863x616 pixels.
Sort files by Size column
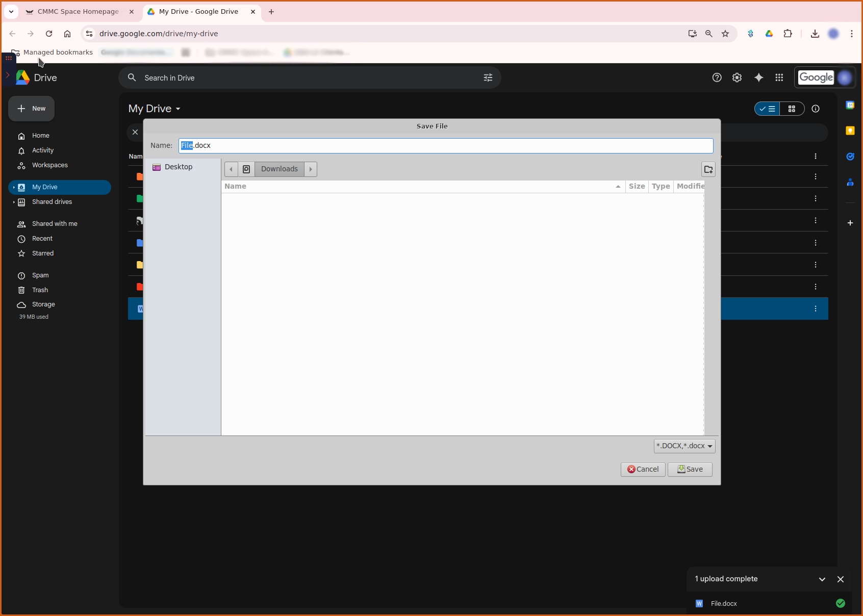point(637,186)
